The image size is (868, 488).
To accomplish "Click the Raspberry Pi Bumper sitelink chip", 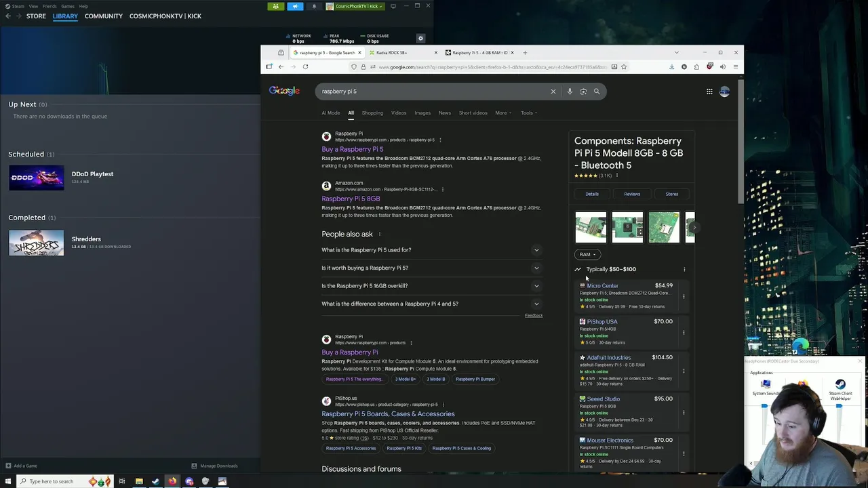I will [475, 379].
